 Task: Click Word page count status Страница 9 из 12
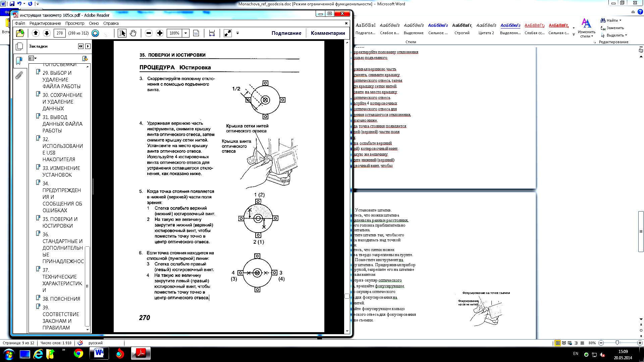click(18, 343)
